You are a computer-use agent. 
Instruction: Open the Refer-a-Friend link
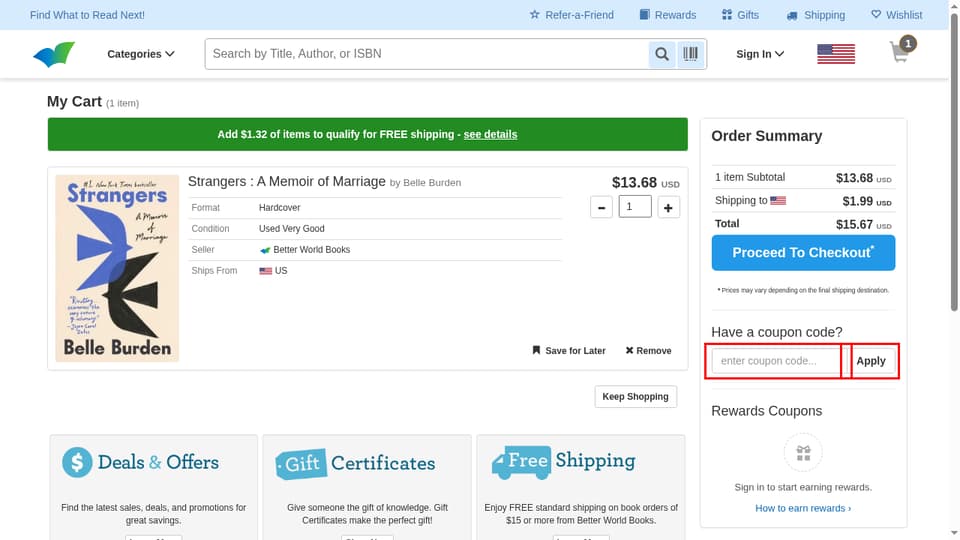[x=572, y=15]
